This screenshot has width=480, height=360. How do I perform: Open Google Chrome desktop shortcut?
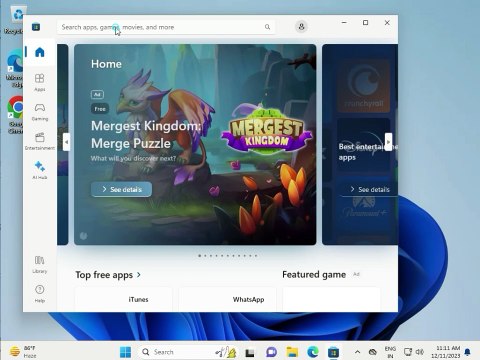pos(15,115)
